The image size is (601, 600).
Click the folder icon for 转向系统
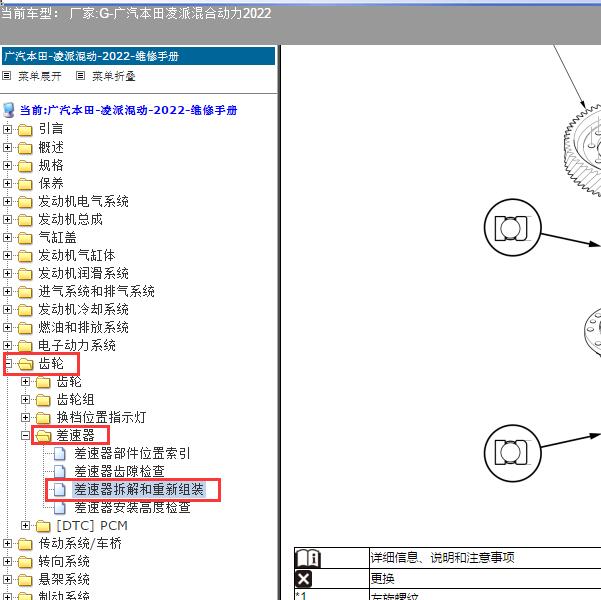coord(25,562)
